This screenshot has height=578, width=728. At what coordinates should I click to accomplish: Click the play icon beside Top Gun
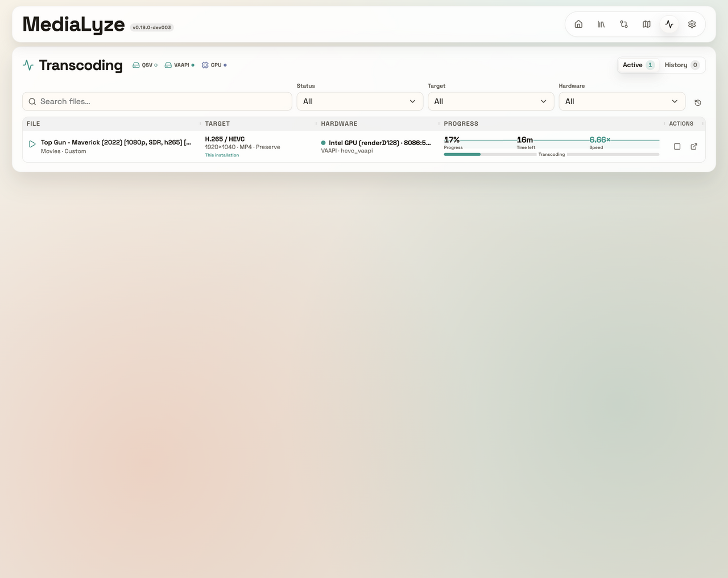(x=32, y=144)
